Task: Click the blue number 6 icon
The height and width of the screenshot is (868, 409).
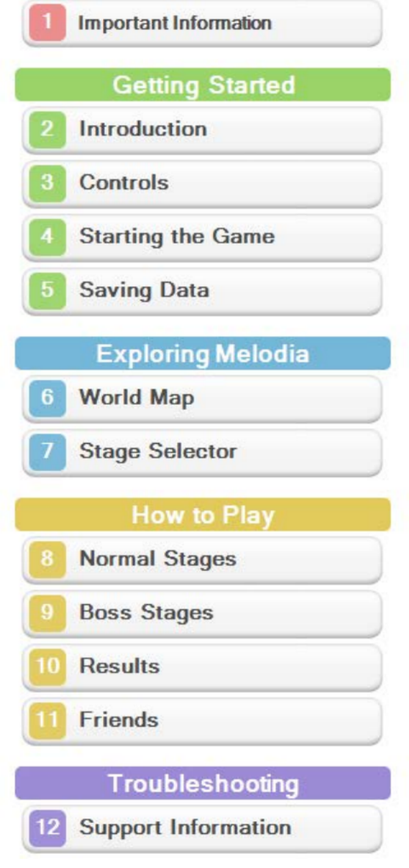Action: point(47,398)
